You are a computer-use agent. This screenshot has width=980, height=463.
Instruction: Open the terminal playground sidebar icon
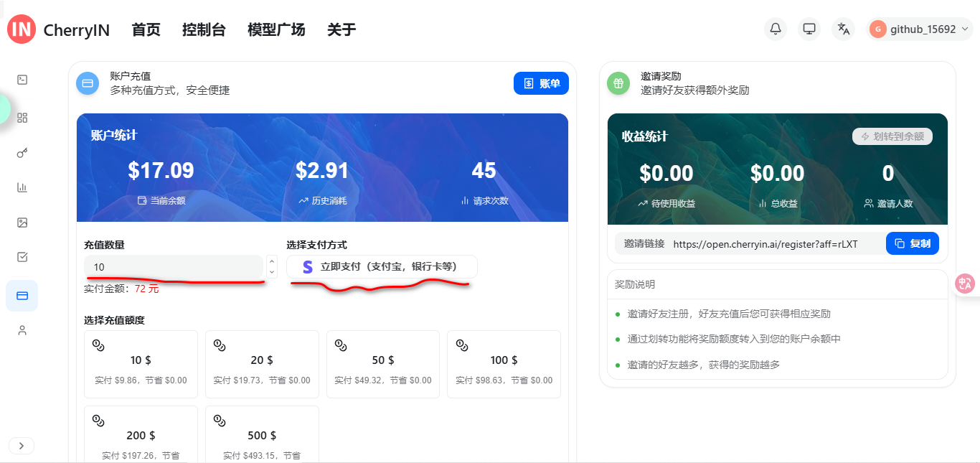22,80
